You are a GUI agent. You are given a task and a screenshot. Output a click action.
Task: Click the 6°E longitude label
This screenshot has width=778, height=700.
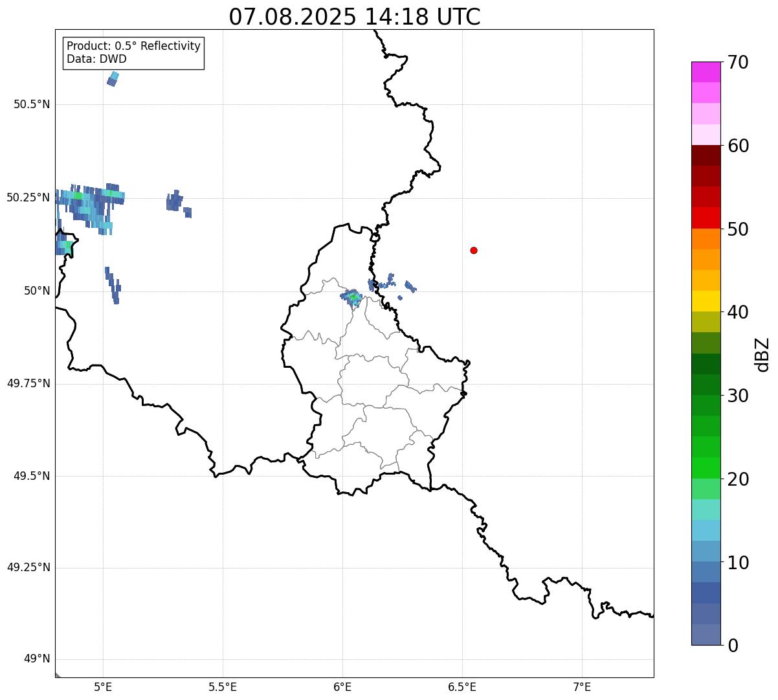click(342, 686)
